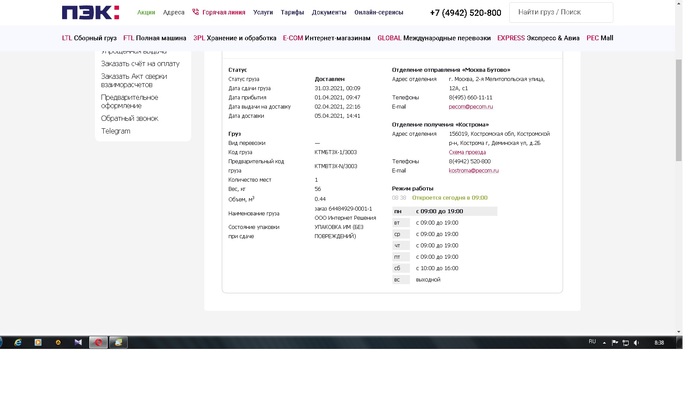Open the Онлайн-сервисы menu
Viewport: 700px width, 394px height.
coord(379,12)
